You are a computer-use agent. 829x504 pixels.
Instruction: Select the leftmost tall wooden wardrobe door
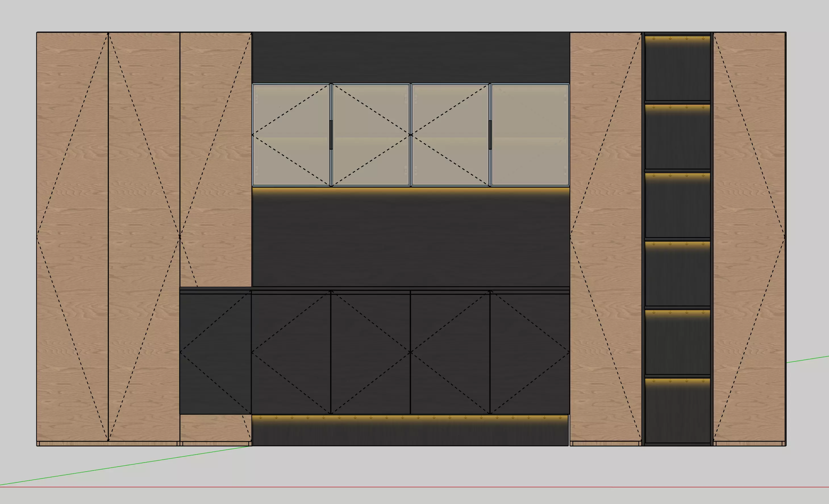coord(72,237)
